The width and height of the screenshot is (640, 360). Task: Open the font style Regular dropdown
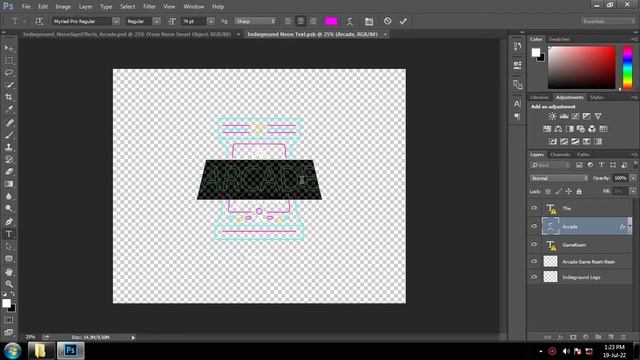point(156,21)
